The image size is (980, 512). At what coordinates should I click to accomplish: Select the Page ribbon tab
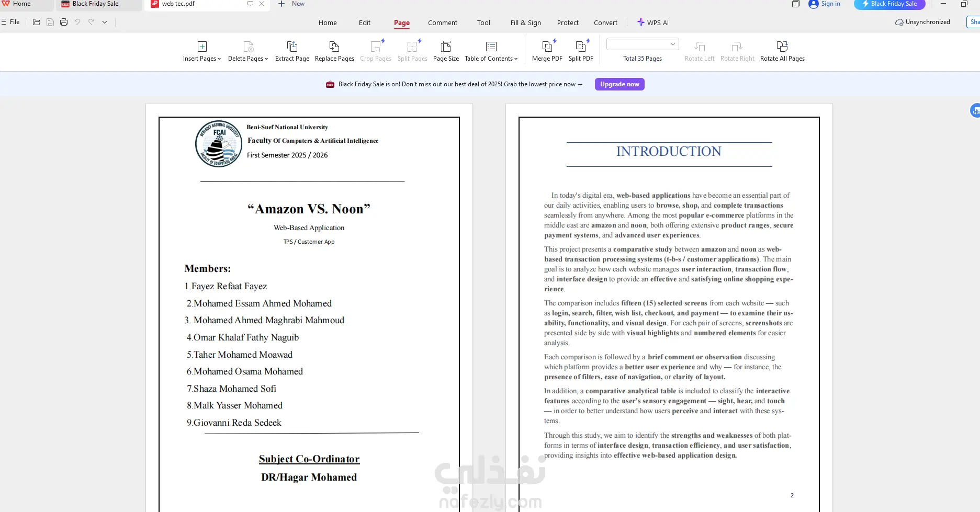(x=402, y=22)
